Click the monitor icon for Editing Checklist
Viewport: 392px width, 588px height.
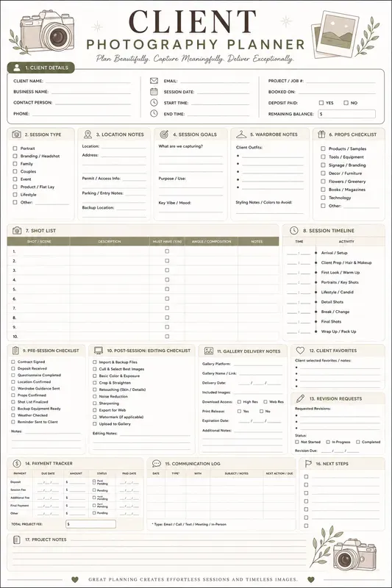99,351
